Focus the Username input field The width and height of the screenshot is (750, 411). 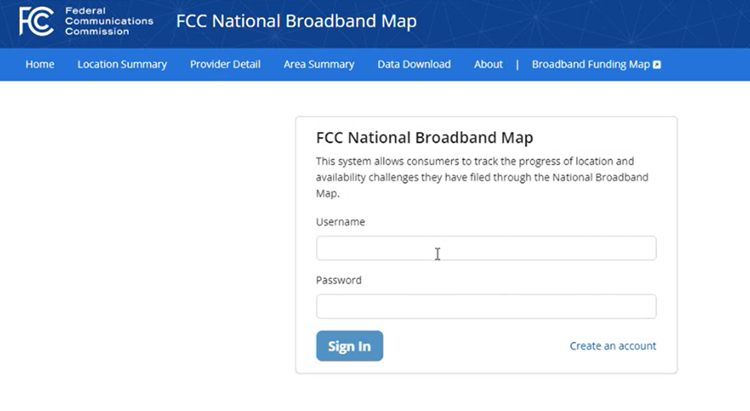[486, 248]
